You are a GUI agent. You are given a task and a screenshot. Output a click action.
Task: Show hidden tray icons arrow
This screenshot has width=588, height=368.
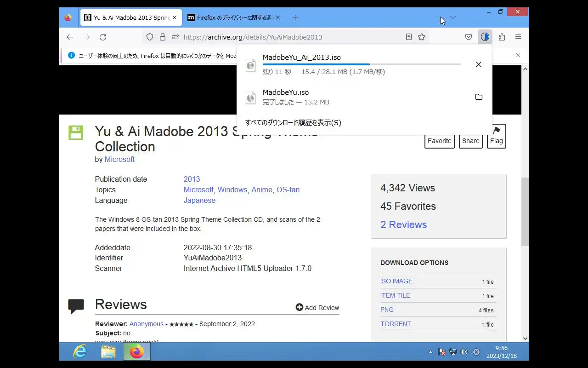coord(430,352)
